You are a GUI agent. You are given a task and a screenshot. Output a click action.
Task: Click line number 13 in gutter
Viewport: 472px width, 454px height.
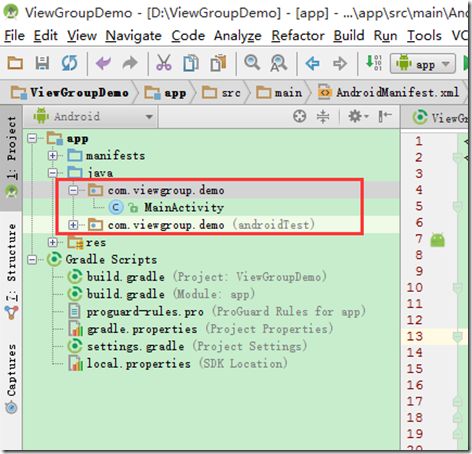(415, 336)
